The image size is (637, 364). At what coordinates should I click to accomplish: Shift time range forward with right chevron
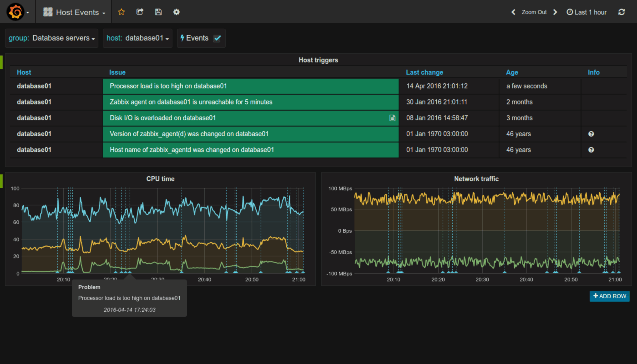pyautogui.click(x=555, y=12)
